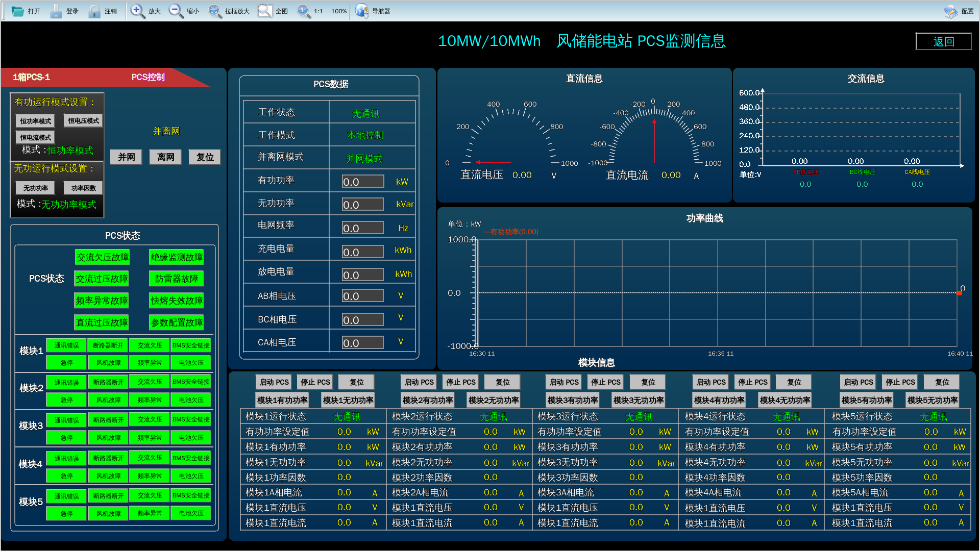Select power factor (功率因数) mode
980x551 pixels.
[83, 188]
